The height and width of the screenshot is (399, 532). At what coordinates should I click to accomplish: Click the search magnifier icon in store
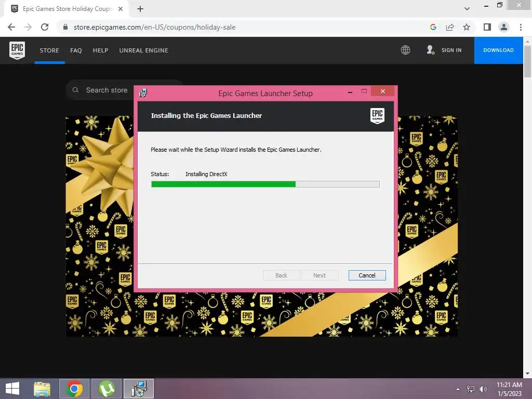tap(75, 90)
